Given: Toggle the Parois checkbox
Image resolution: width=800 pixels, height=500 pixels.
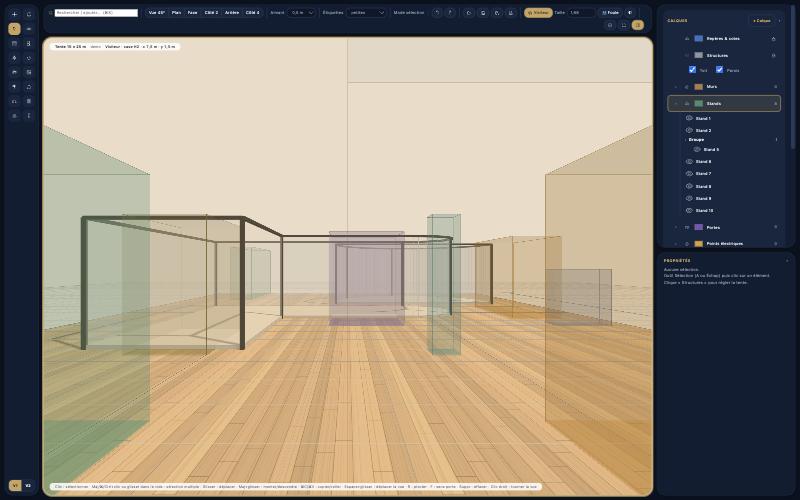Looking at the screenshot, I should (719, 69).
